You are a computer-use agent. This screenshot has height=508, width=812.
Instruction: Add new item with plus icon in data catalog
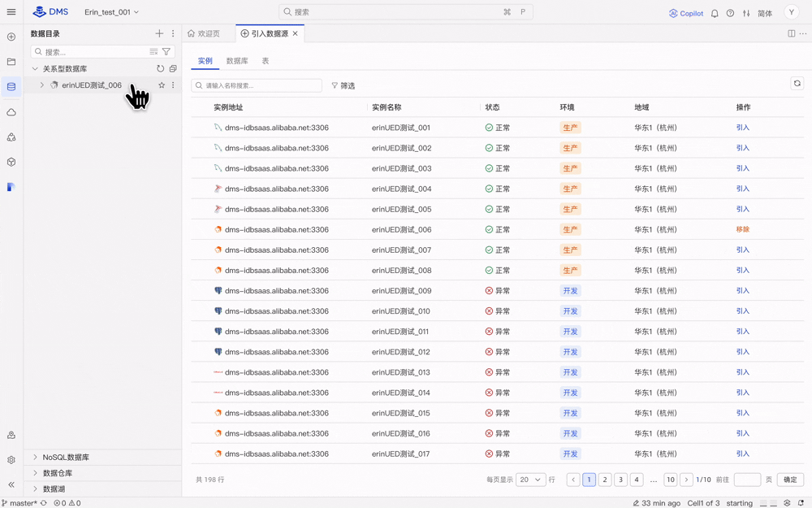159,33
